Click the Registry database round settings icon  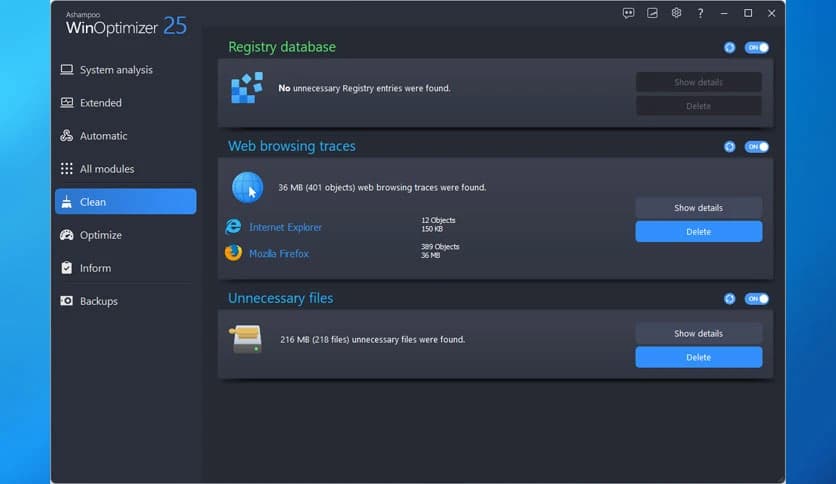pos(730,47)
